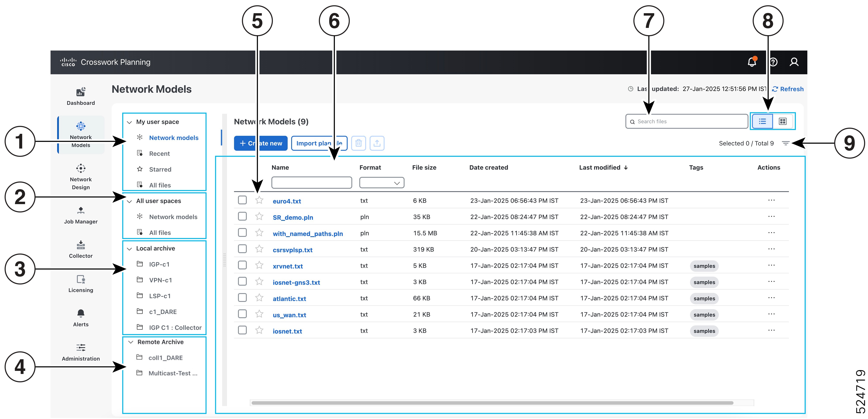Open All files under My user space

(160, 185)
